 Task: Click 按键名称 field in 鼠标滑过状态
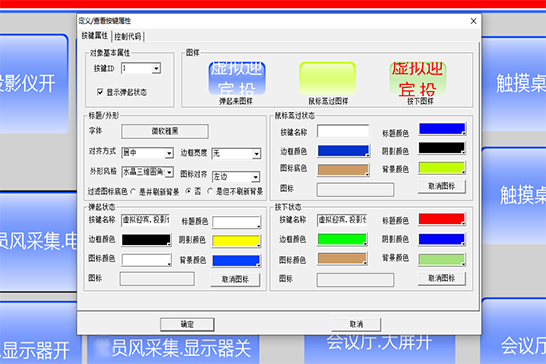pyautogui.click(x=343, y=131)
